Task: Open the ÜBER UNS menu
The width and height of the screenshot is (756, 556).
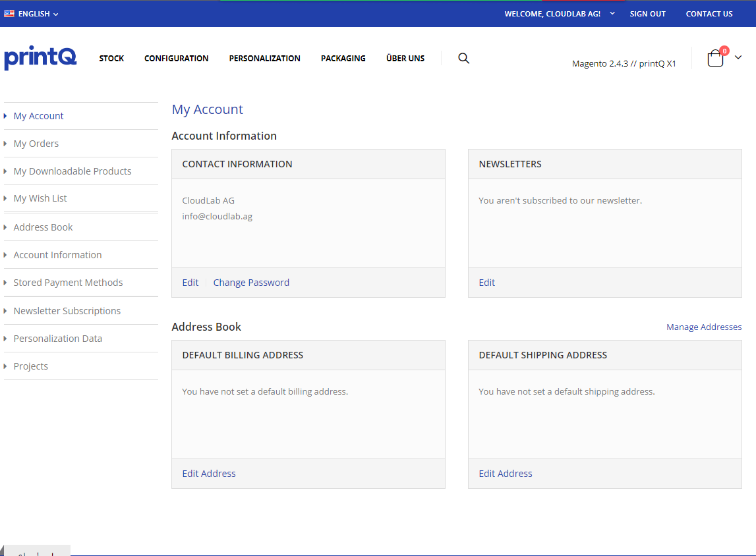Action: (x=405, y=58)
